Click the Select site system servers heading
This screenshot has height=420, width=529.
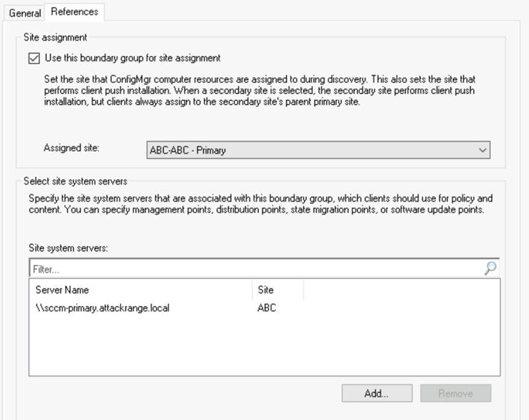(x=75, y=182)
